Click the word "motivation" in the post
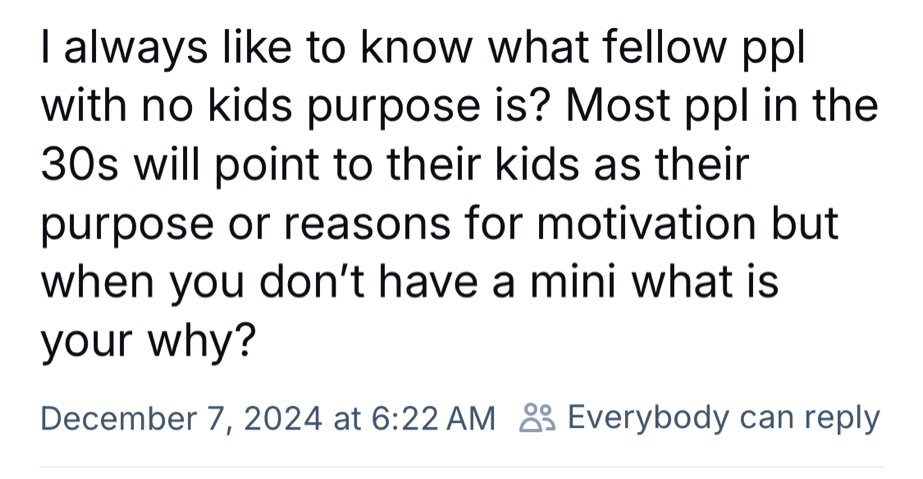The image size is (923, 479). 657,222
